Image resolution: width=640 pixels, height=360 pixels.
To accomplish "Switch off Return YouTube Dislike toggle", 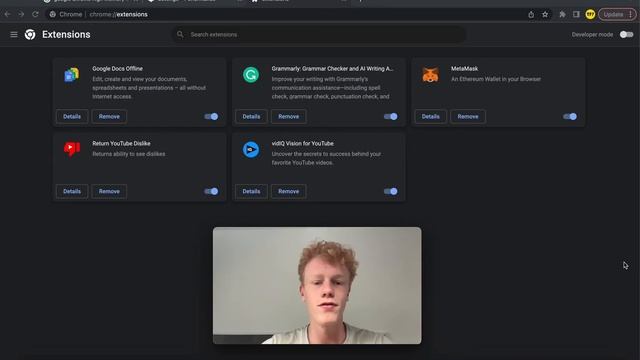I will pyautogui.click(x=211, y=191).
